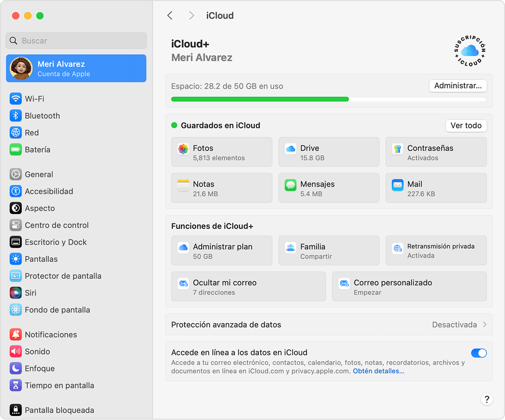Open Bluetooth settings in sidebar
505x420 pixels.
42,116
